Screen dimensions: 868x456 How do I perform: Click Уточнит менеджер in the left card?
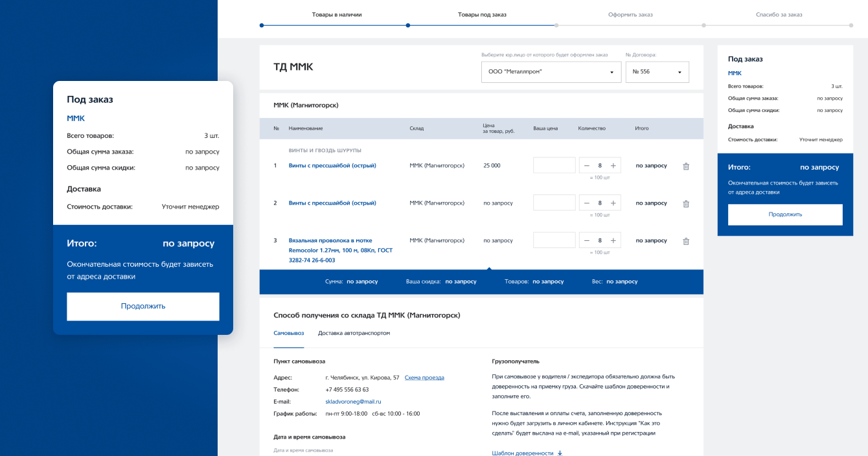190,207
